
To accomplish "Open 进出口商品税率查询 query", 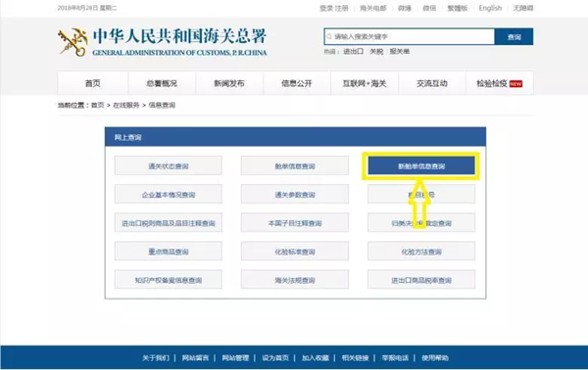I will click(421, 280).
